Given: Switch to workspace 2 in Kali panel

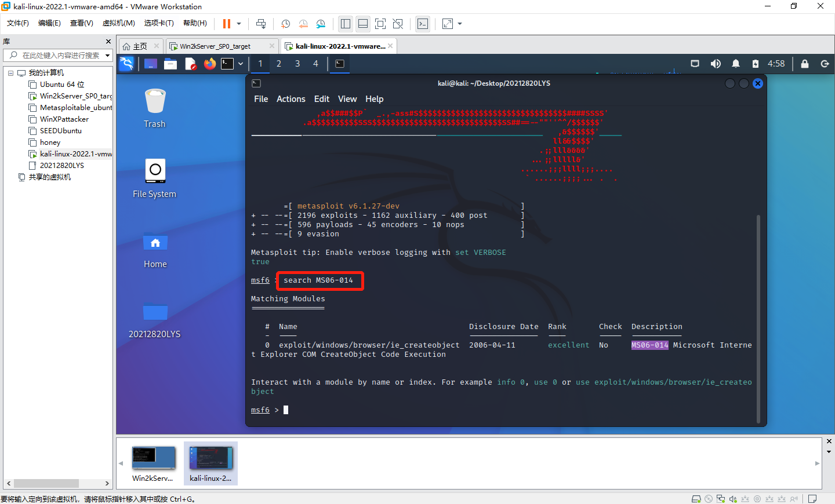Looking at the screenshot, I should point(279,64).
